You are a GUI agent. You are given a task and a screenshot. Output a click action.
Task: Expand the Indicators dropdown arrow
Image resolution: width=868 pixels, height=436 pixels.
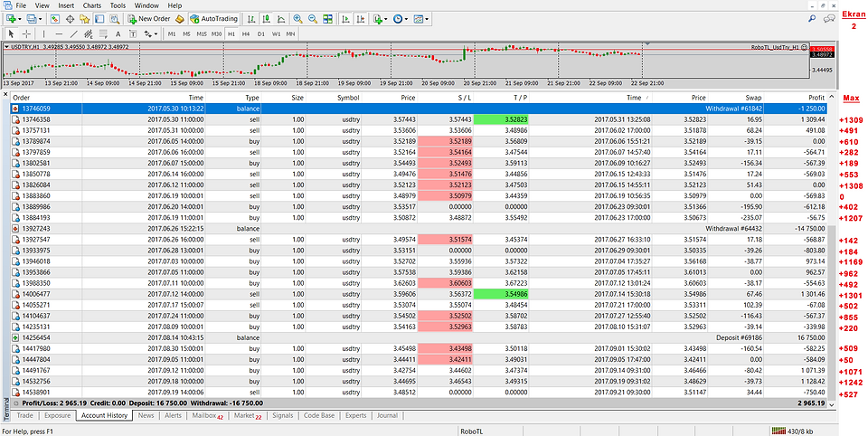386,19
